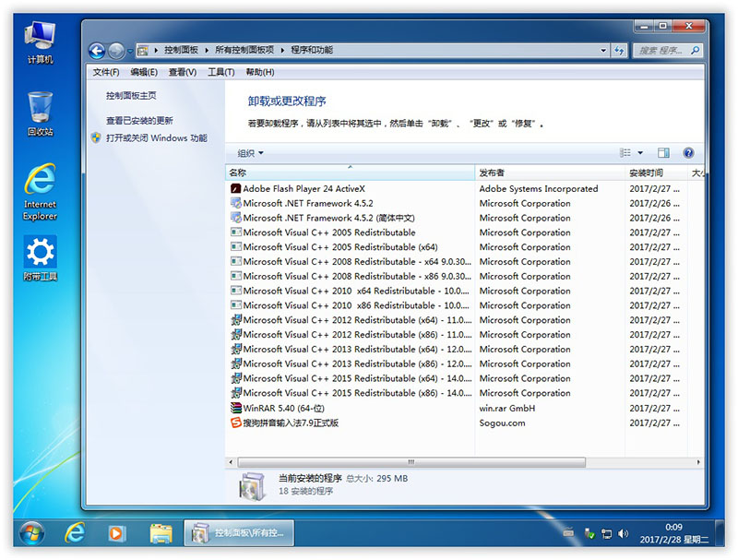This screenshot has width=738, height=560.
Task: Click the network tray icon
Action: pyautogui.click(x=607, y=533)
